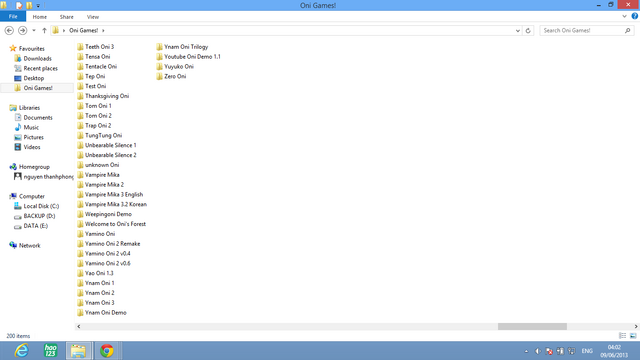This screenshot has height=360, width=640.
Task: Open Downloads in the navigation pane
Action: pos(38,58)
